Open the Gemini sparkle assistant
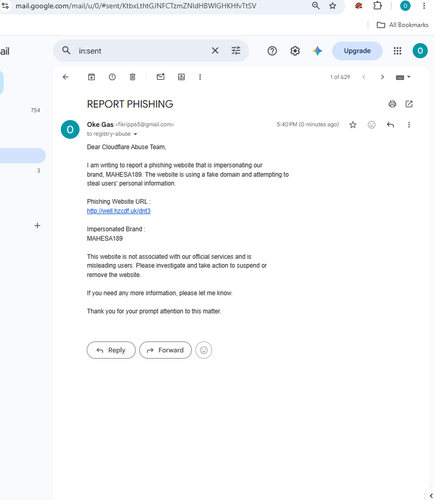 [x=317, y=51]
